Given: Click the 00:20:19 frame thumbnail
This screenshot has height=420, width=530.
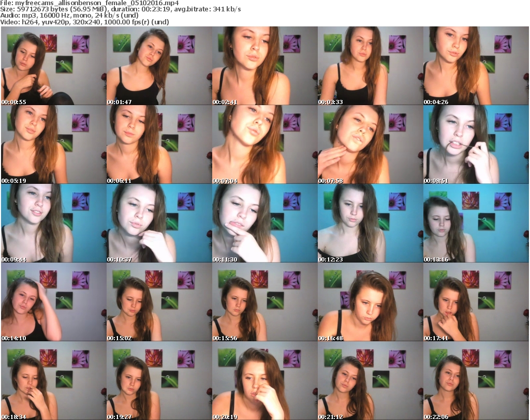Looking at the screenshot, I should point(264,381).
